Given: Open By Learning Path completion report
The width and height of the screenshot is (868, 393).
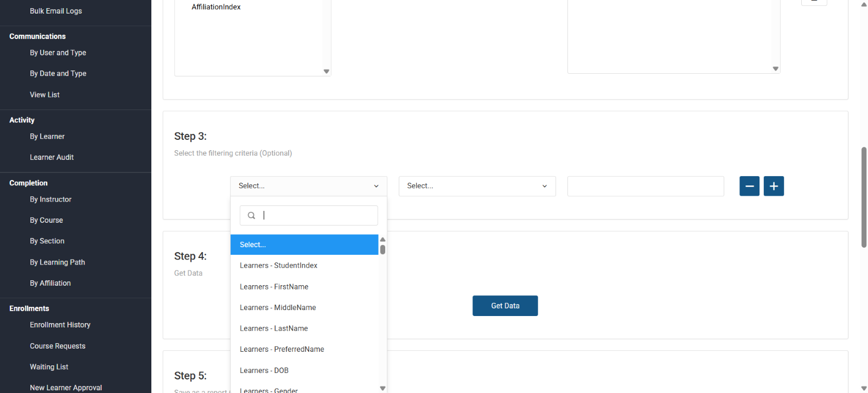Looking at the screenshot, I should pos(57,262).
